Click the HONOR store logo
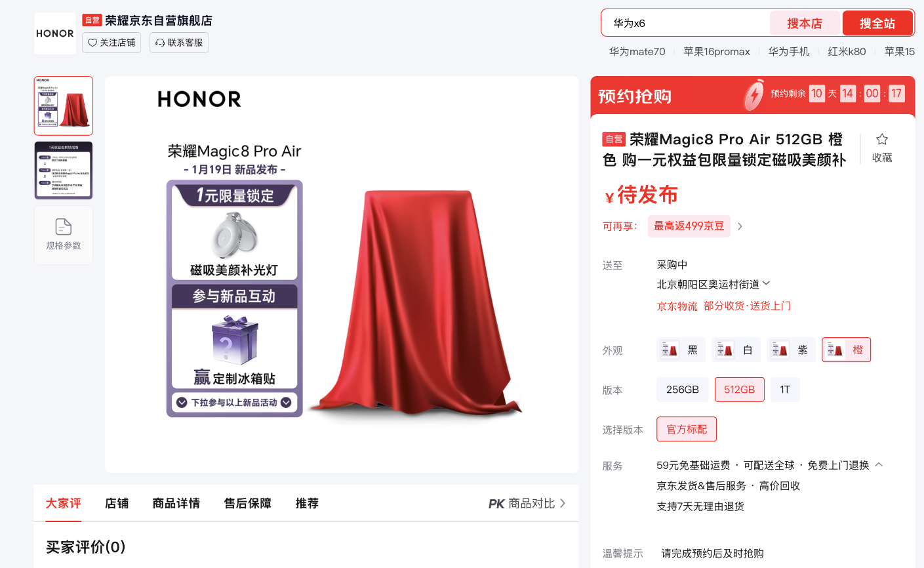The image size is (924, 568). 55,33
